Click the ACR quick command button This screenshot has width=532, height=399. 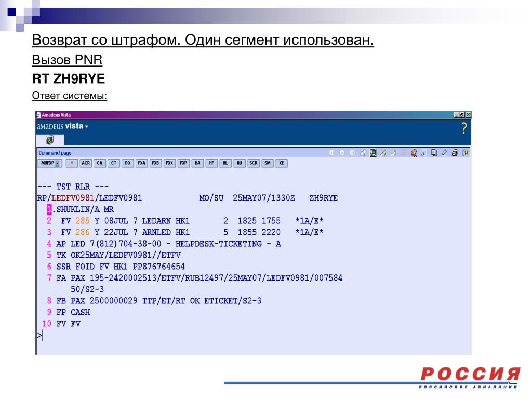pyautogui.click(x=86, y=163)
